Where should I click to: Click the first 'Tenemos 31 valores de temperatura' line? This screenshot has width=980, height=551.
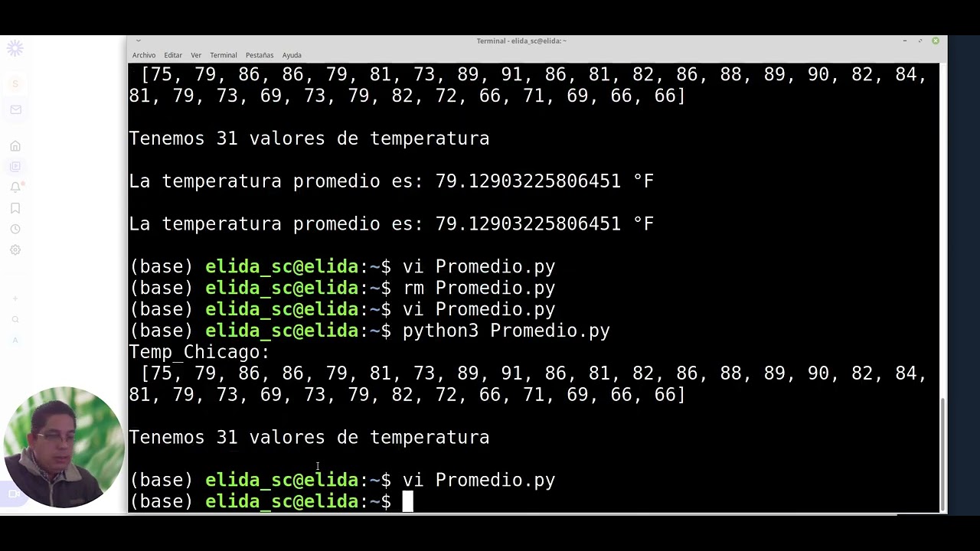click(x=309, y=139)
